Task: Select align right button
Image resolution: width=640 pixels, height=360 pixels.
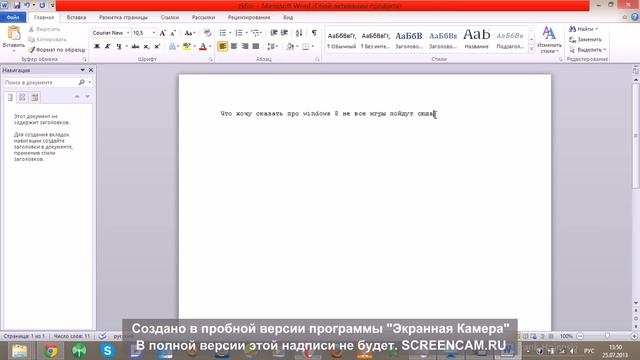Action: coord(244,47)
